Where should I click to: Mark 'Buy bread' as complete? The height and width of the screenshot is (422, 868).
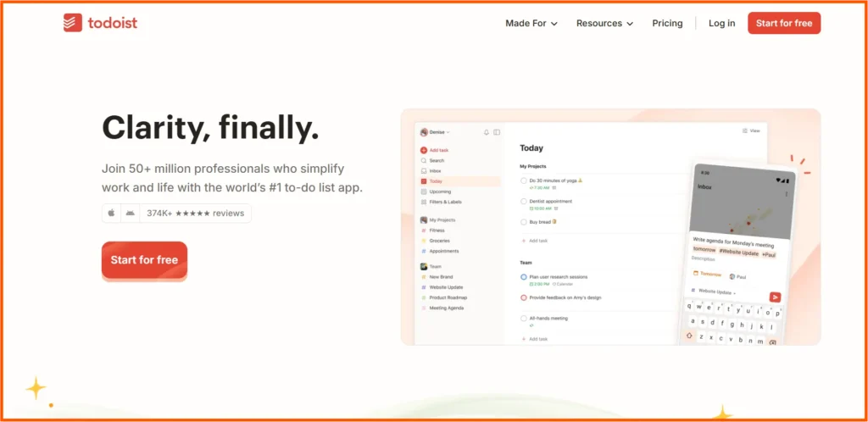(524, 222)
